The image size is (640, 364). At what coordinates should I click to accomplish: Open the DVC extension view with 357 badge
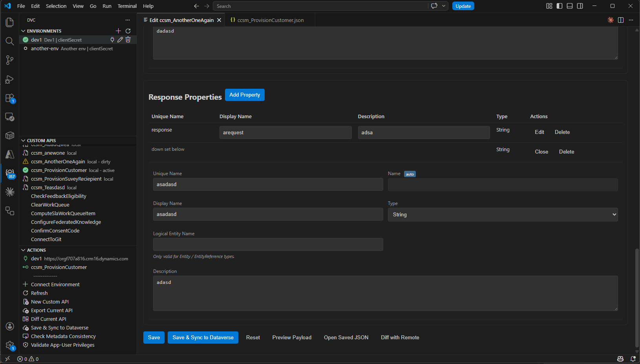coord(10,174)
